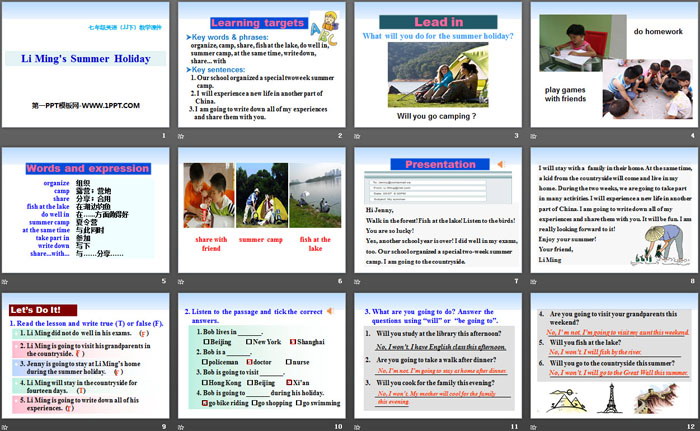Viewport: 700px width, 431px height.
Task: Click the 'organize' vocabulary word on slide 5
Action: (56, 183)
